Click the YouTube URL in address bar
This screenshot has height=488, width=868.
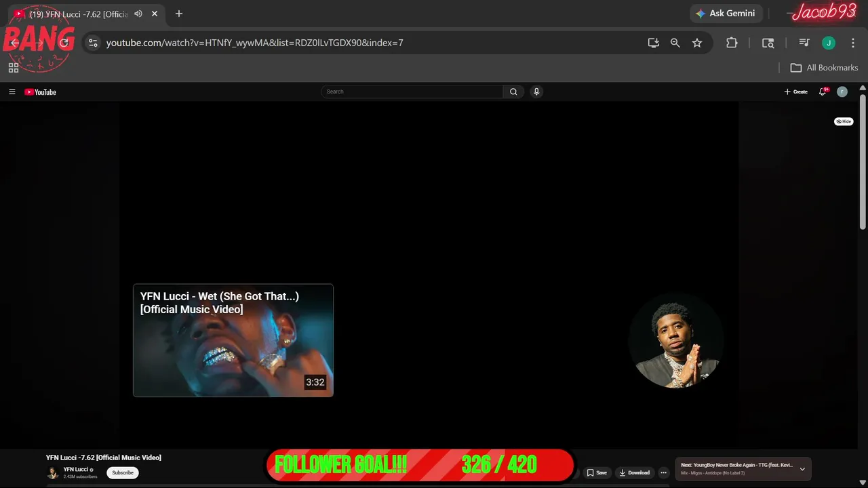click(255, 43)
